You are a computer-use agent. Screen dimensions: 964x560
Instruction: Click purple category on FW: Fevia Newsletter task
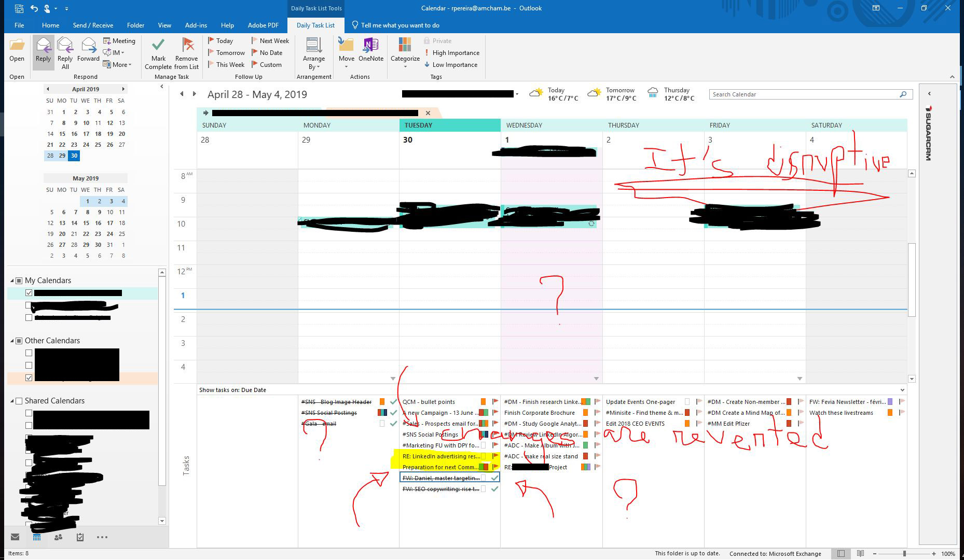[x=890, y=402]
